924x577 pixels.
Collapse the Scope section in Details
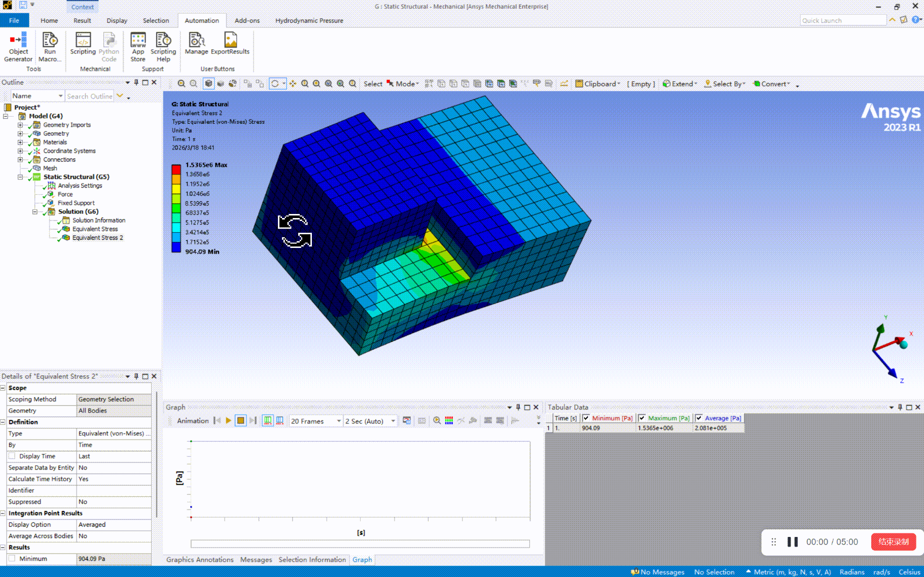click(3, 388)
